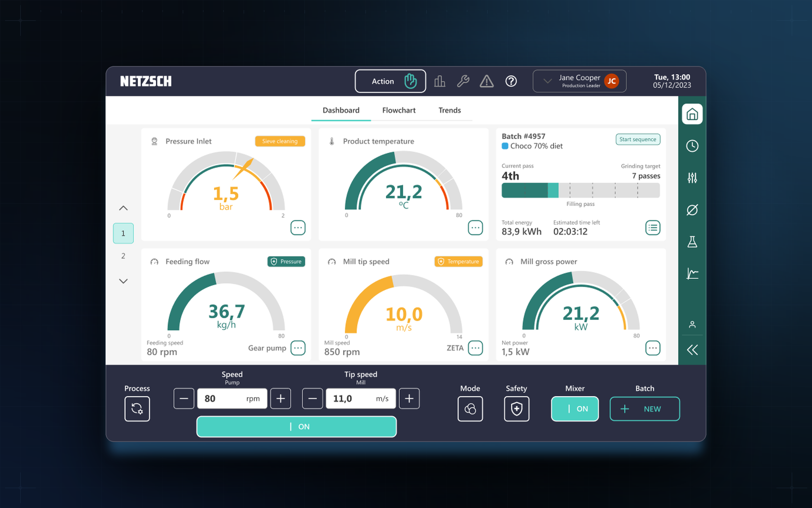
Task: Click the Total energy 83,9 kWh value
Action: [x=521, y=232]
